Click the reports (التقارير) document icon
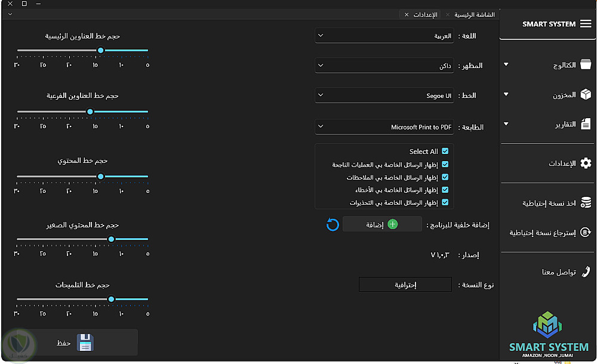 click(x=586, y=124)
